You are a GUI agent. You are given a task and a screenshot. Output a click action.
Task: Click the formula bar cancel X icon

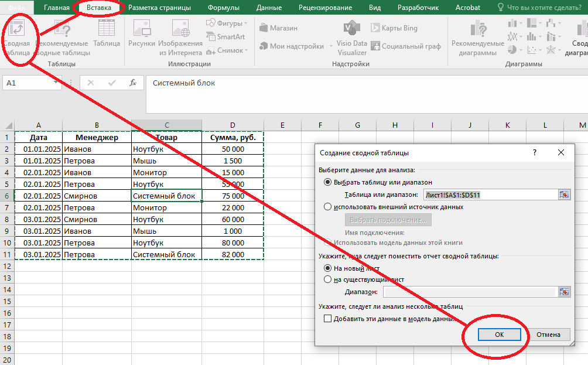(x=91, y=83)
